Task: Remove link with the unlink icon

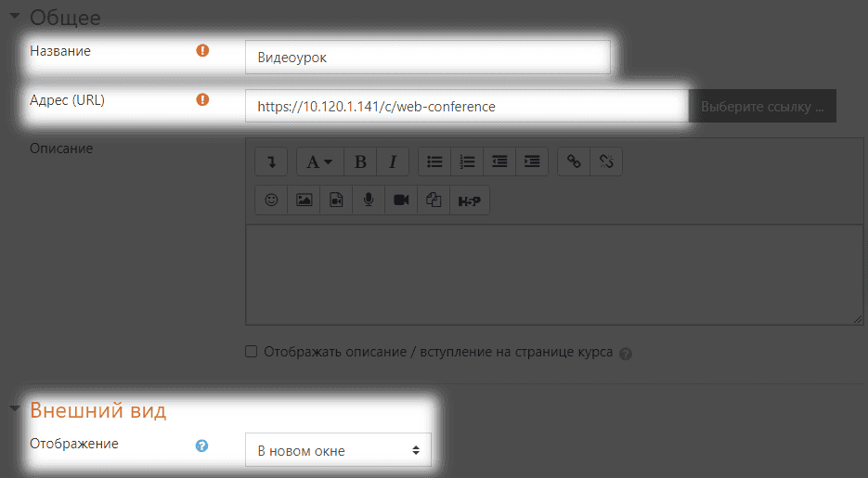Action: pyautogui.click(x=606, y=161)
